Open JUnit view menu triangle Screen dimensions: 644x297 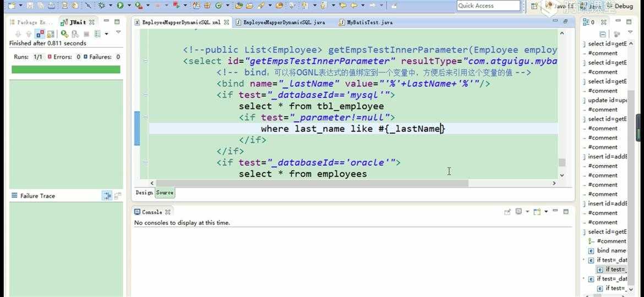(x=118, y=32)
